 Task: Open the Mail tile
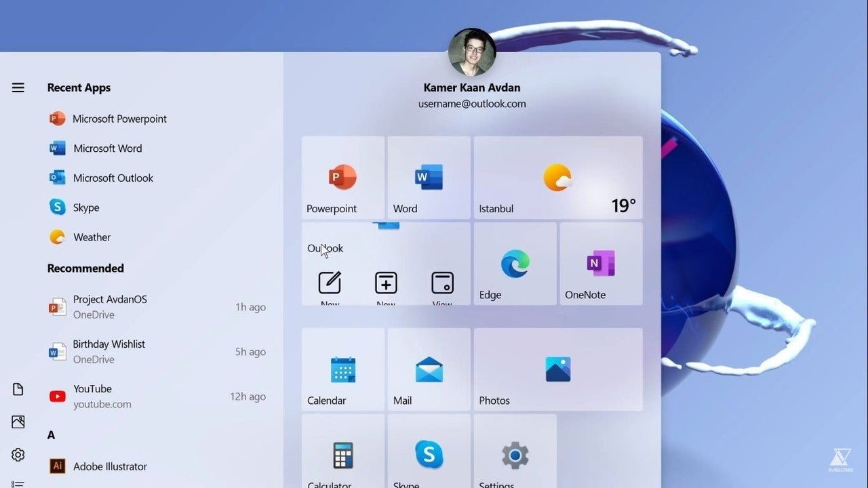(429, 369)
